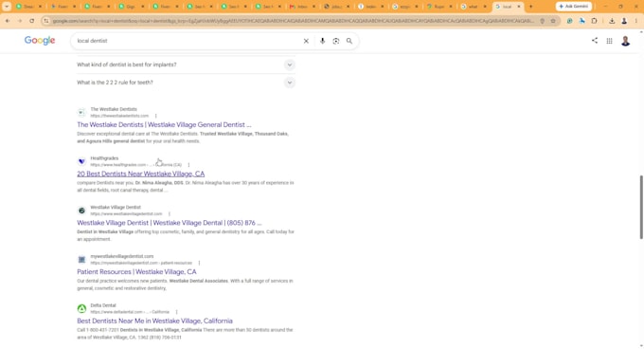The height and width of the screenshot is (349, 644).
Task: Click The Westlake Dentists favicon
Action: tap(81, 112)
